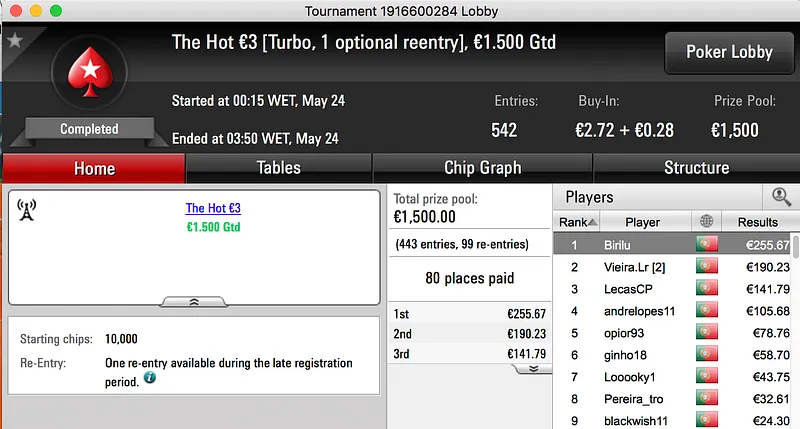The image size is (800, 429).
Task: Switch to the Tables tab
Action: click(x=279, y=168)
